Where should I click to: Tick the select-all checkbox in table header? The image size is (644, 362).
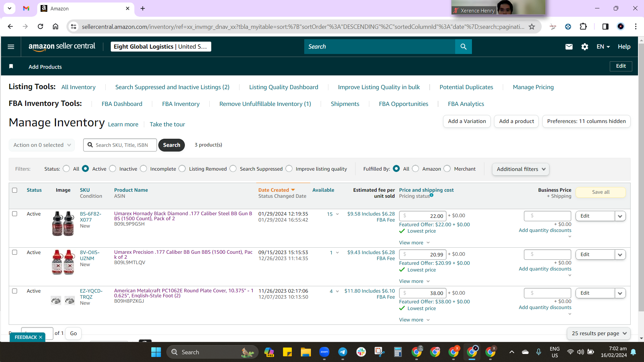pos(14,190)
